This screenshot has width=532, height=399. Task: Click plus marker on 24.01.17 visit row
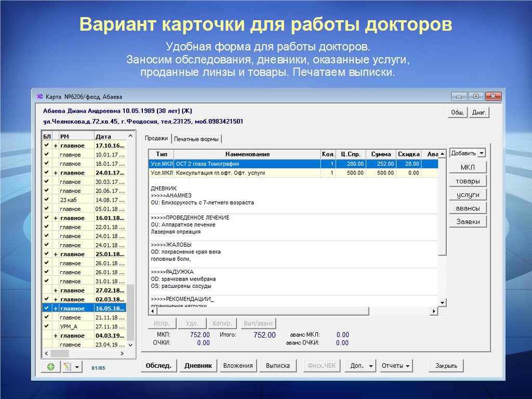click(55, 172)
